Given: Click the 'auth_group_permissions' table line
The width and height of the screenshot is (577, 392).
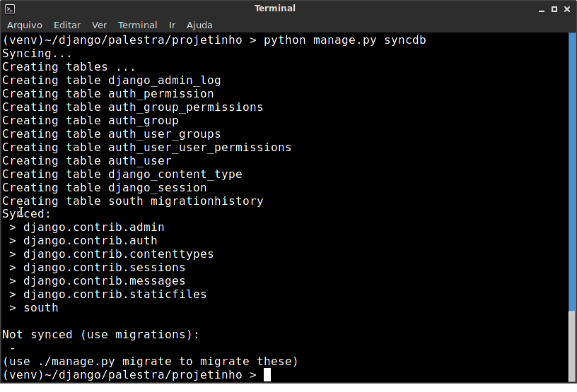Looking at the screenshot, I should point(132,107).
